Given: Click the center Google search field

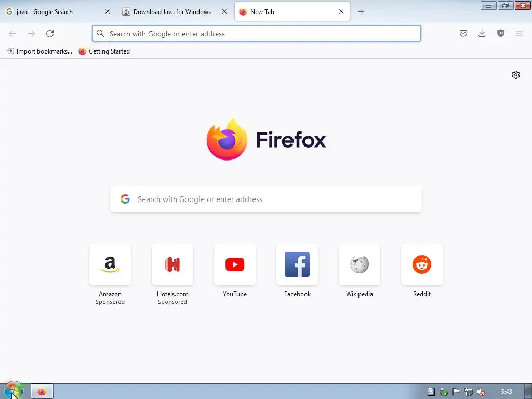Looking at the screenshot, I should pyautogui.click(x=266, y=199).
